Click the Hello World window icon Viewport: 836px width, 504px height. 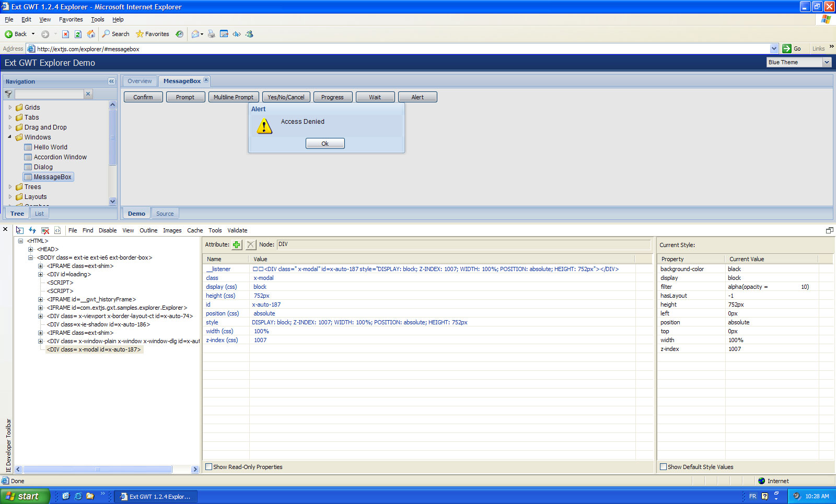point(28,147)
